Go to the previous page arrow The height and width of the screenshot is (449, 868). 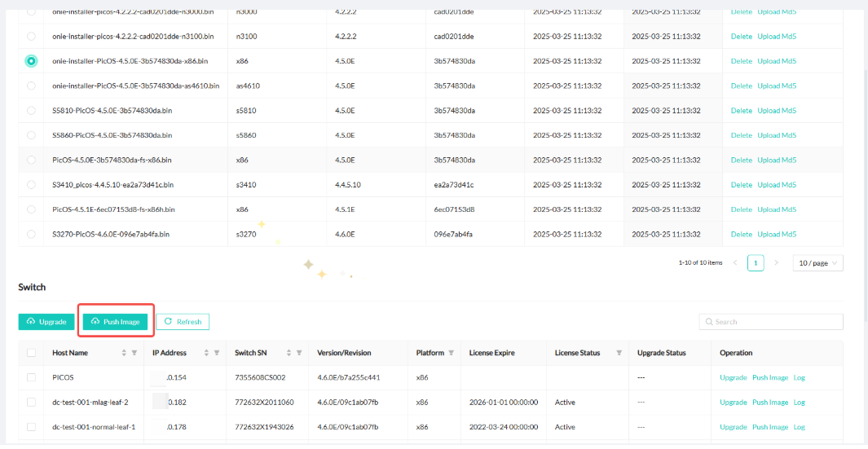pos(735,263)
